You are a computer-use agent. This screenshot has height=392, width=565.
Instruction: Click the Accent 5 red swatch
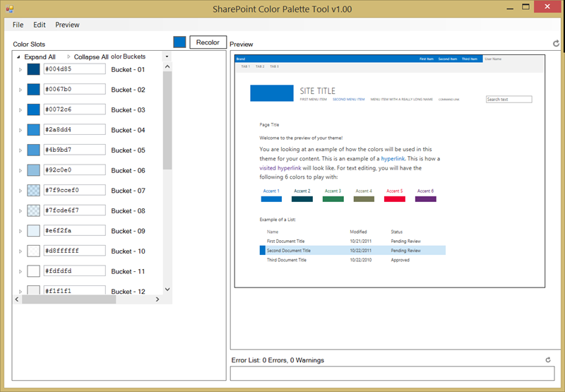pyautogui.click(x=395, y=199)
